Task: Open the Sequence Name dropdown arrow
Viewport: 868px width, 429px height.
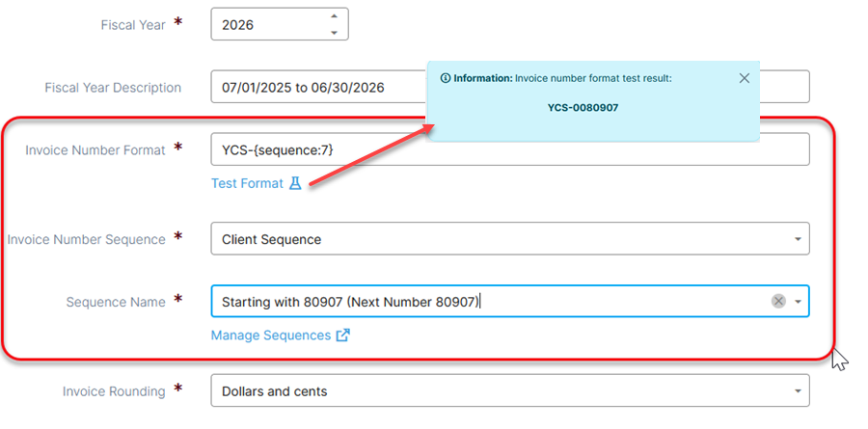Action: pos(798,302)
